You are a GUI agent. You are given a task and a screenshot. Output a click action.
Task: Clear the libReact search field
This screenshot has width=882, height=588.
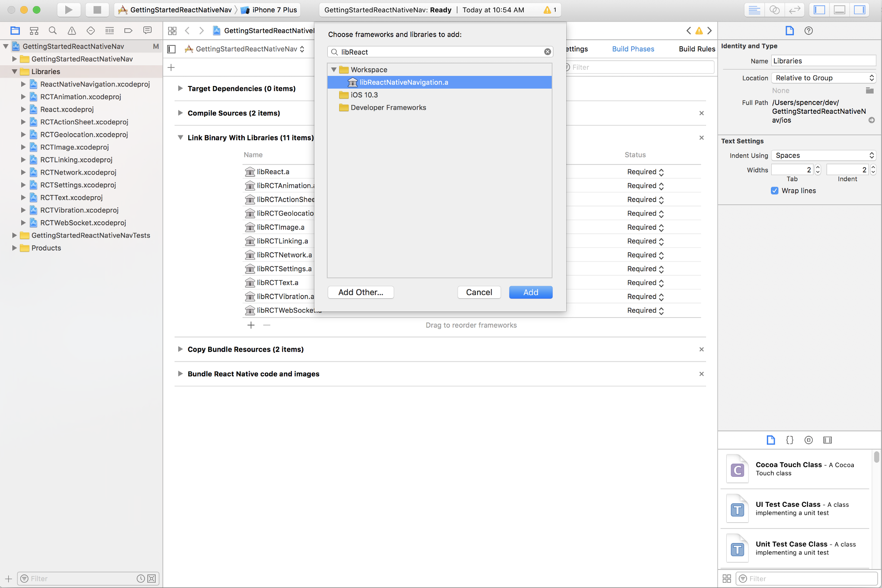pyautogui.click(x=547, y=52)
